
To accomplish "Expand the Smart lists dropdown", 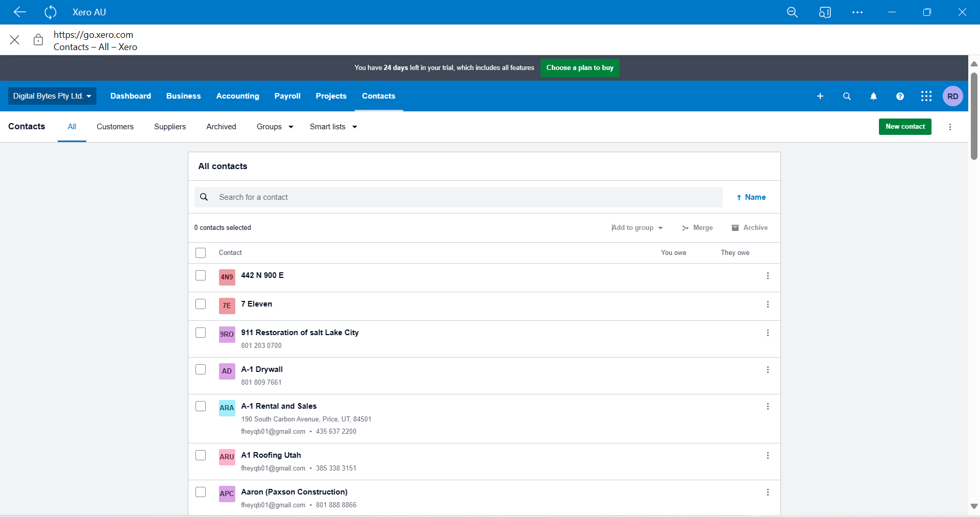I will pyautogui.click(x=333, y=127).
